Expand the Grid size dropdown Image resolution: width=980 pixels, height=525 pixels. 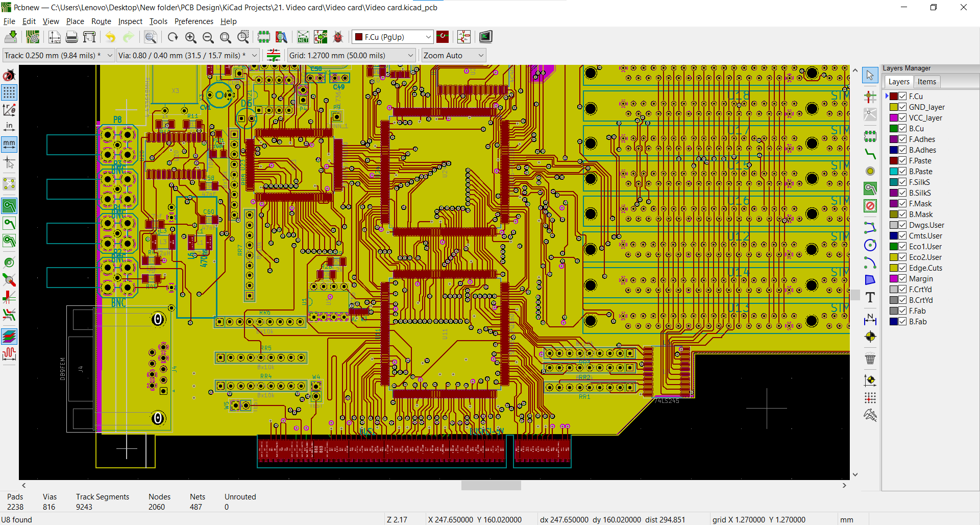point(410,56)
